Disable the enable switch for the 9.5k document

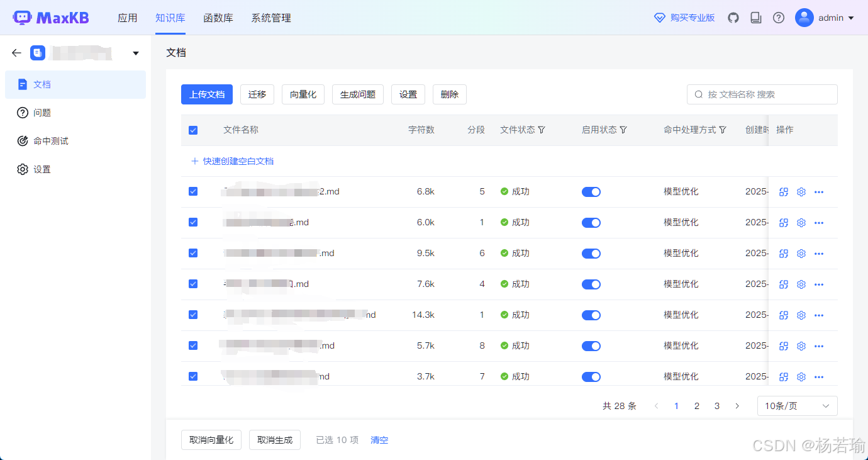point(591,254)
